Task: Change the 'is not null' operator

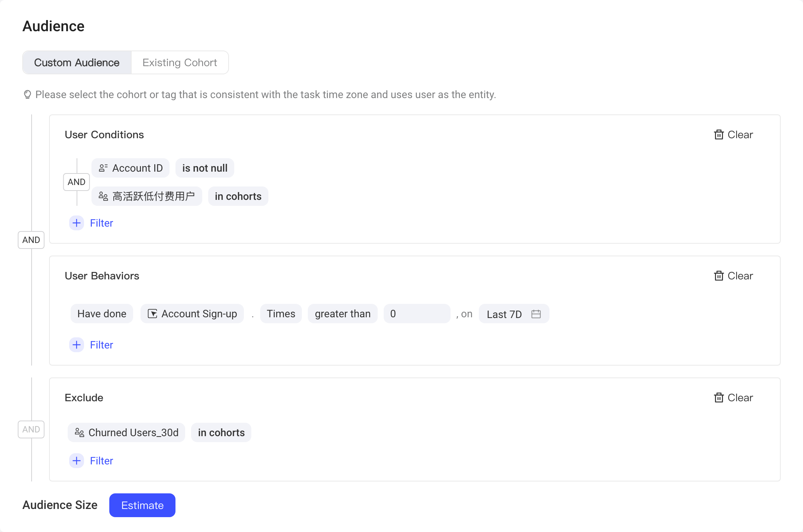Action: (205, 168)
